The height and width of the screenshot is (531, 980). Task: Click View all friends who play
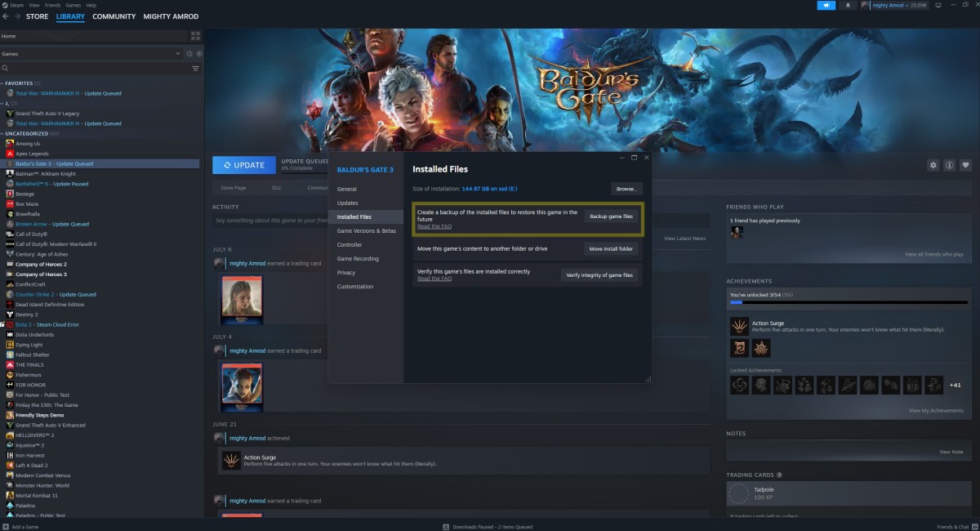tap(934, 254)
